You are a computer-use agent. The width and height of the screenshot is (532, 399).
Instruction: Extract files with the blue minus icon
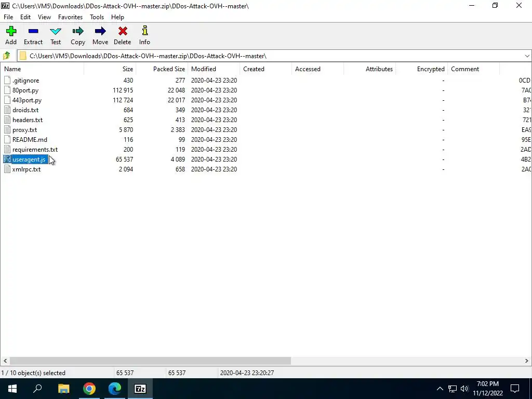33,31
